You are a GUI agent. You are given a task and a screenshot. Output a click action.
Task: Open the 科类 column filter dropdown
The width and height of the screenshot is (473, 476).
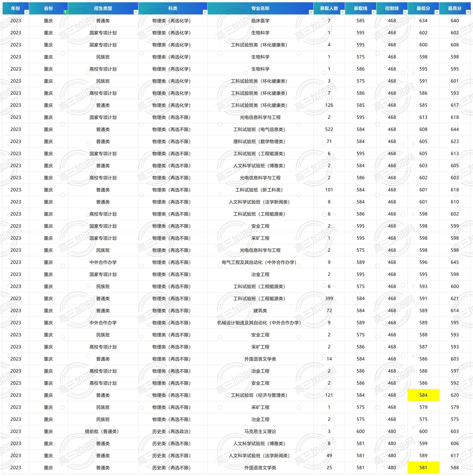coord(205,12)
